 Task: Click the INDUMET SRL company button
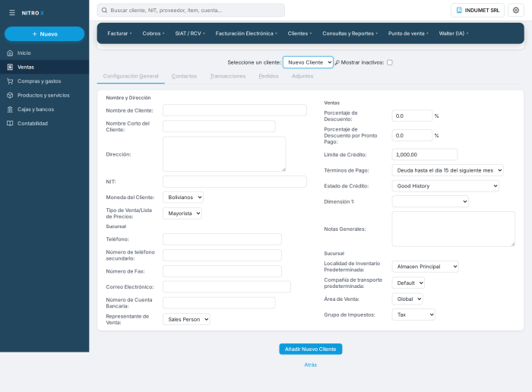point(477,10)
